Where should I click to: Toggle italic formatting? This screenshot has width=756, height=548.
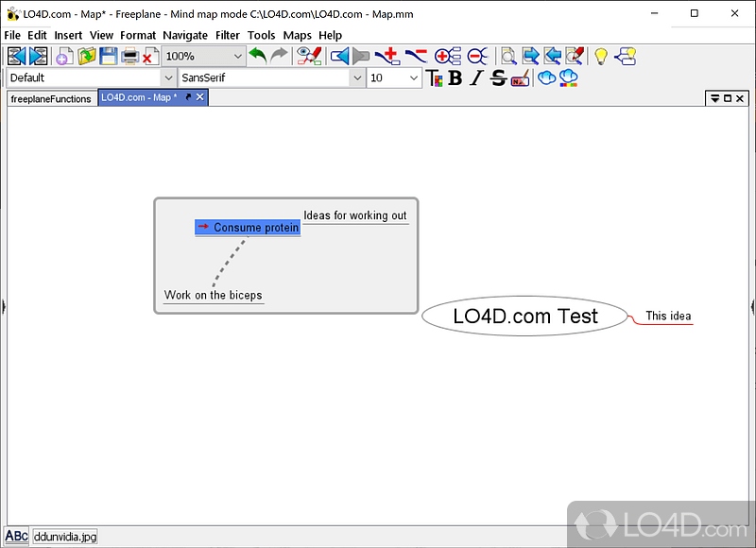pos(476,78)
